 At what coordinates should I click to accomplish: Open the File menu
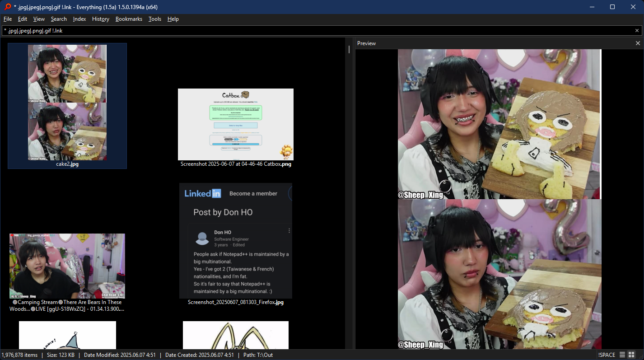(8, 19)
